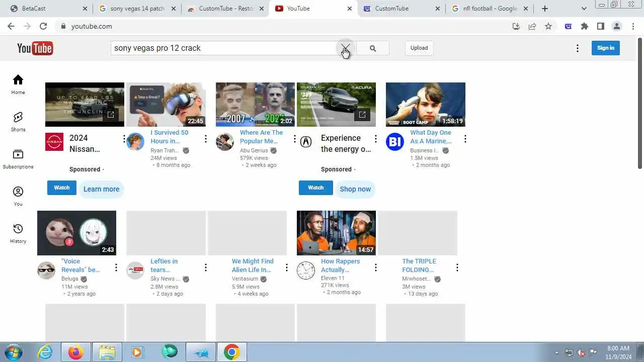Open Lefties in tears video title
The height and width of the screenshot is (362, 644).
pos(164,265)
